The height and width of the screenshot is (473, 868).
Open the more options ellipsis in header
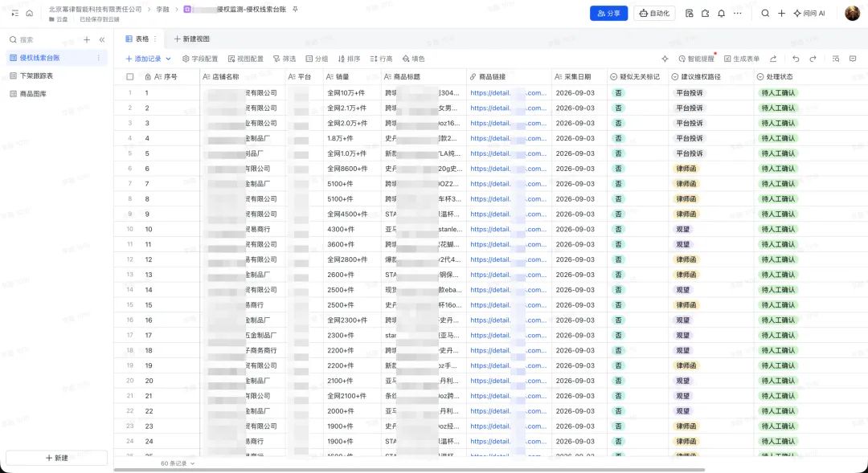point(737,14)
